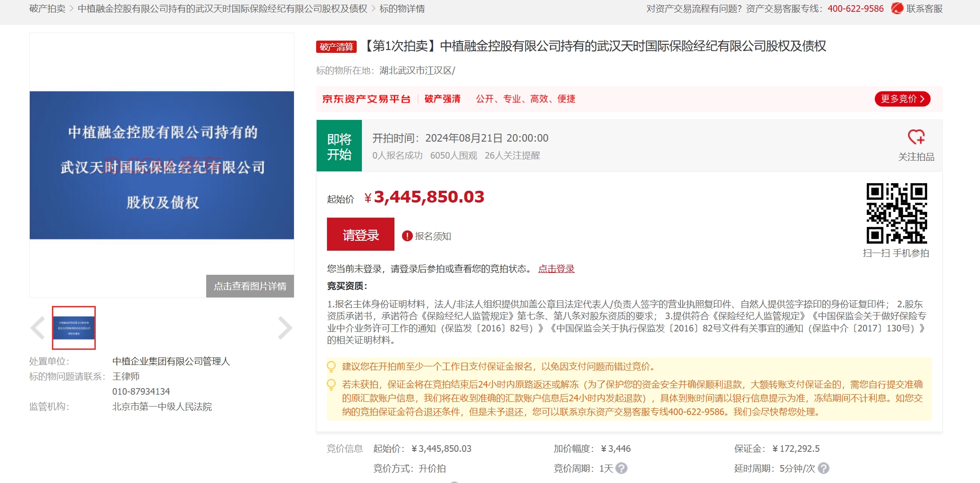
Task: Show previous image with left arrow
Action: [x=38, y=328]
